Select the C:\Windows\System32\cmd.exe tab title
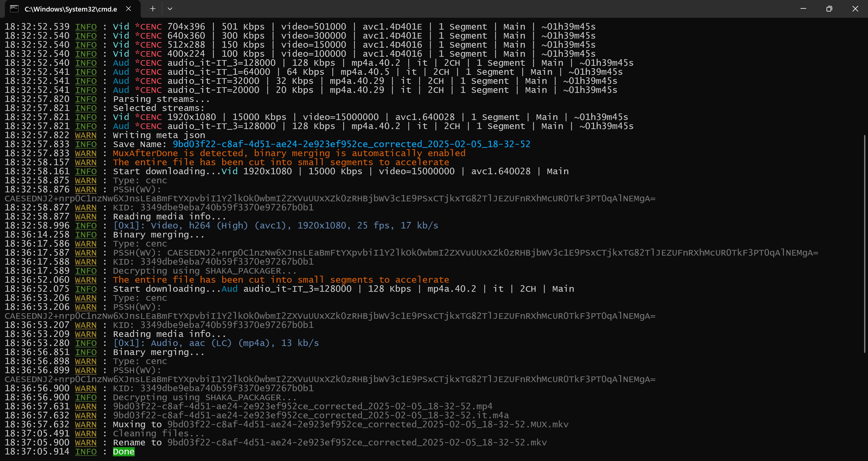Image resolution: width=868 pixels, height=461 pixels. click(x=71, y=9)
